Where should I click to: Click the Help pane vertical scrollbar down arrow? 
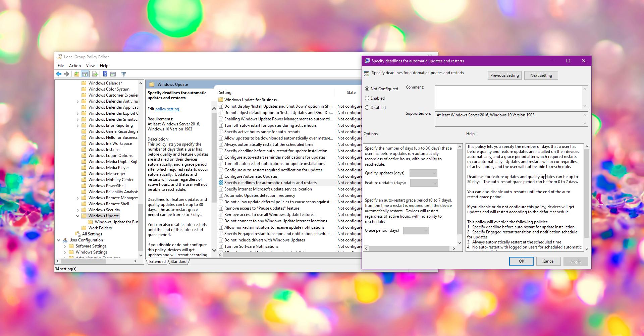pos(587,249)
